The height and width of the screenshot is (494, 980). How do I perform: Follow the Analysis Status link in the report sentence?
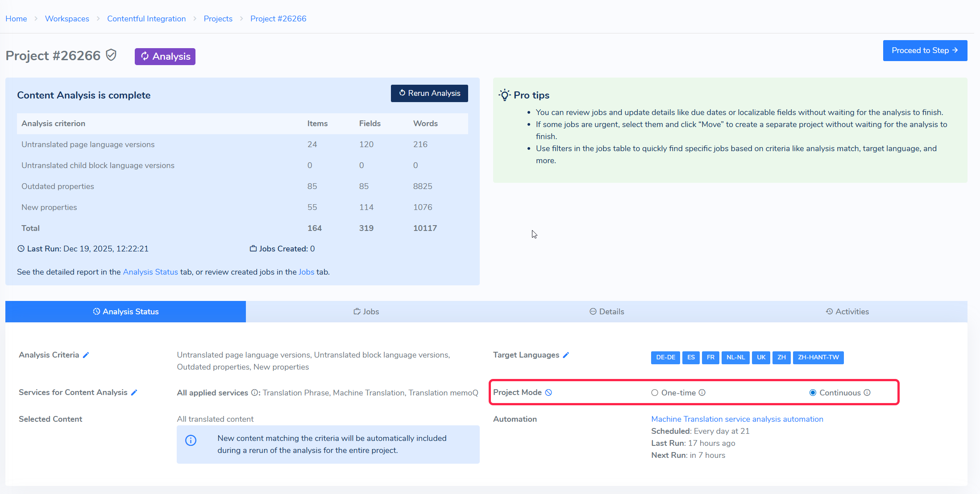pyautogui.click(x=150, y=272)
